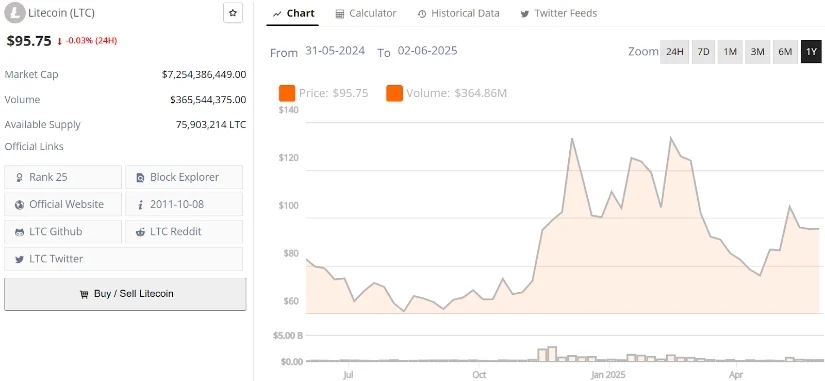Click the Block Explorer search-document icon
Viewport: 825px width, 381px height.
[140, 178]
